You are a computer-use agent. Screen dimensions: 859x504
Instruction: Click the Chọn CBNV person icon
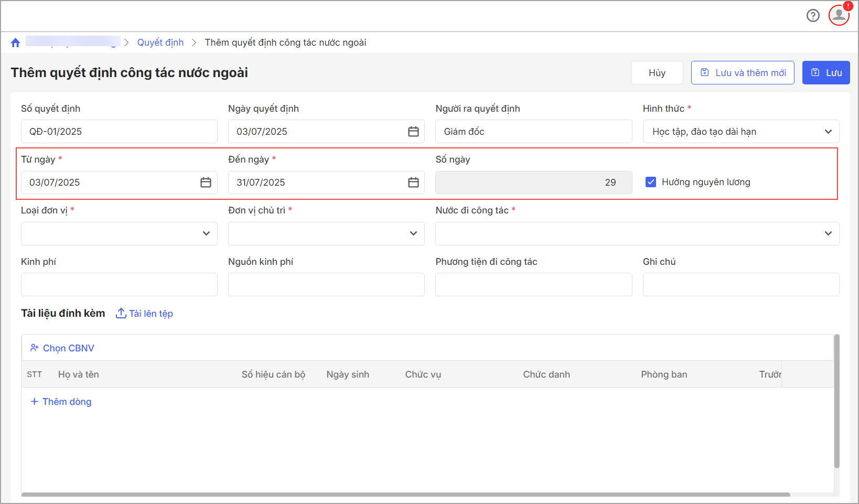35,348
